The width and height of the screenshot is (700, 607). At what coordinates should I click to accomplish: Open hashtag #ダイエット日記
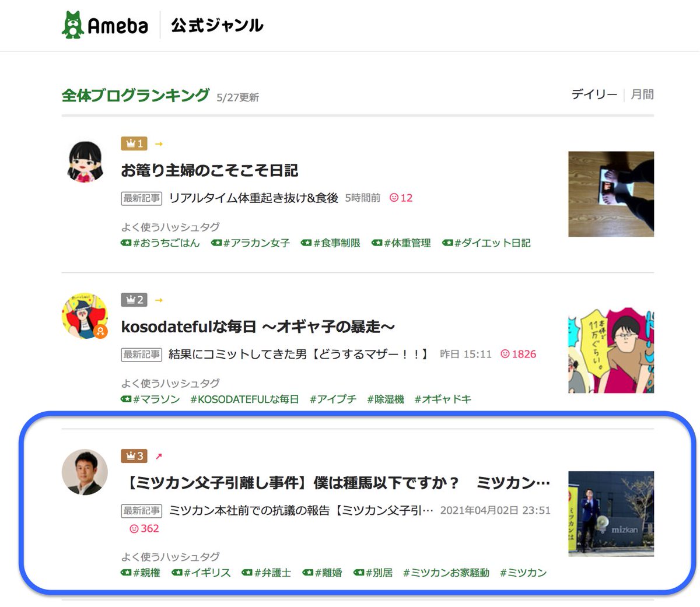(487, 243)
